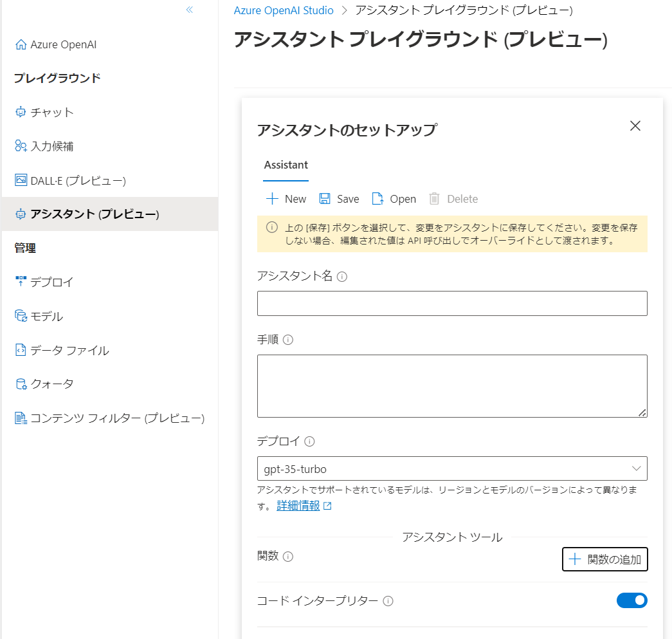Click the plus icon beside New

tap(272, 199)
